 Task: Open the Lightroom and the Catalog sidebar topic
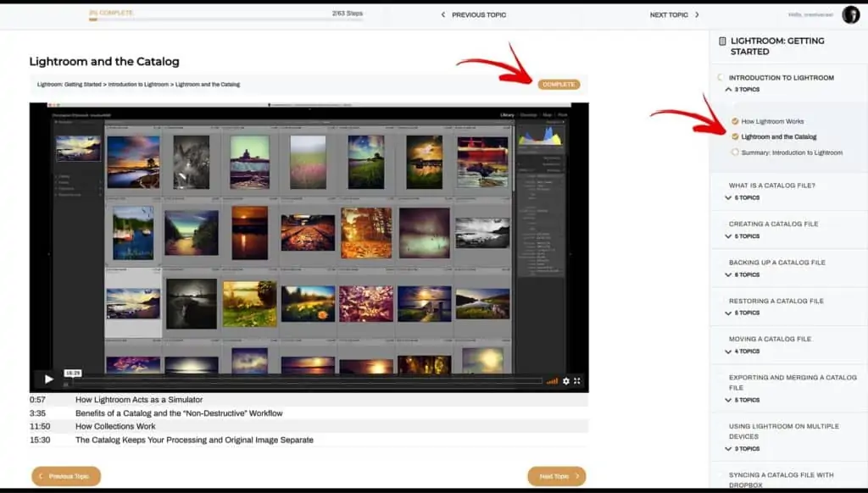click(779, 136)
